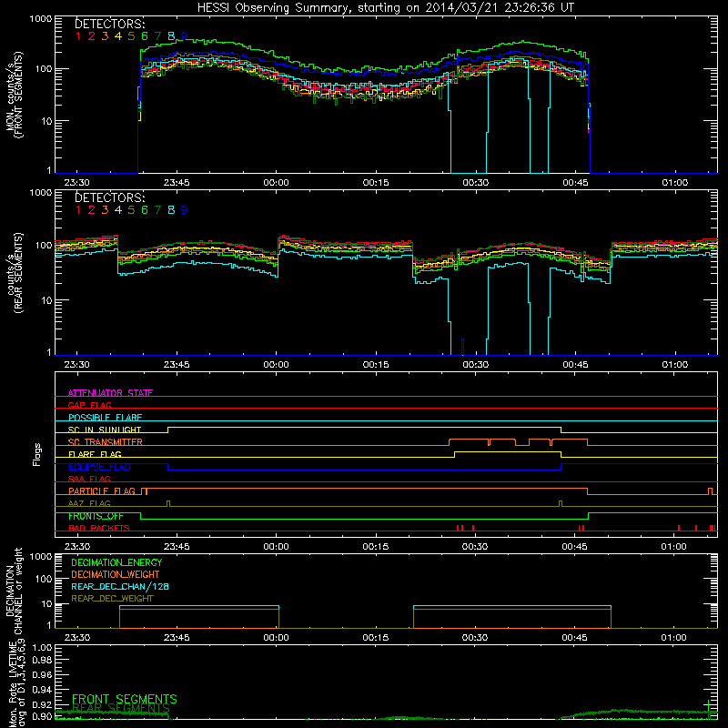Click the POSSIBLE_FLARE flag label

[105, 418]
